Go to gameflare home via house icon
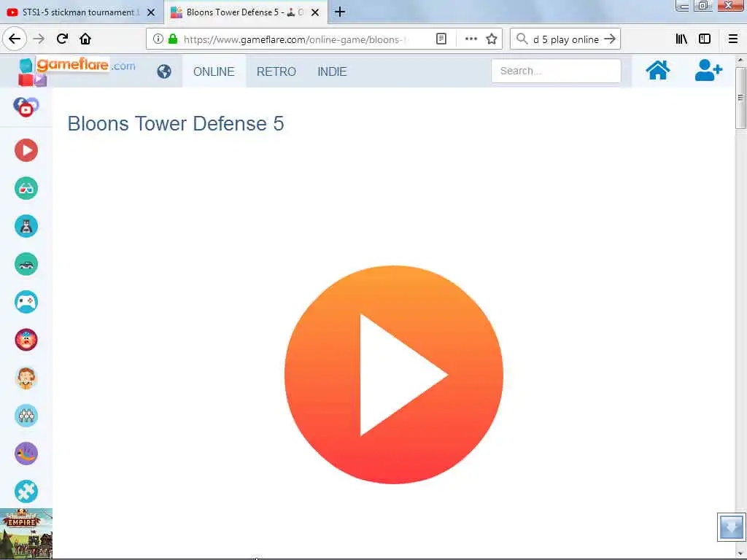 (658, 71)
